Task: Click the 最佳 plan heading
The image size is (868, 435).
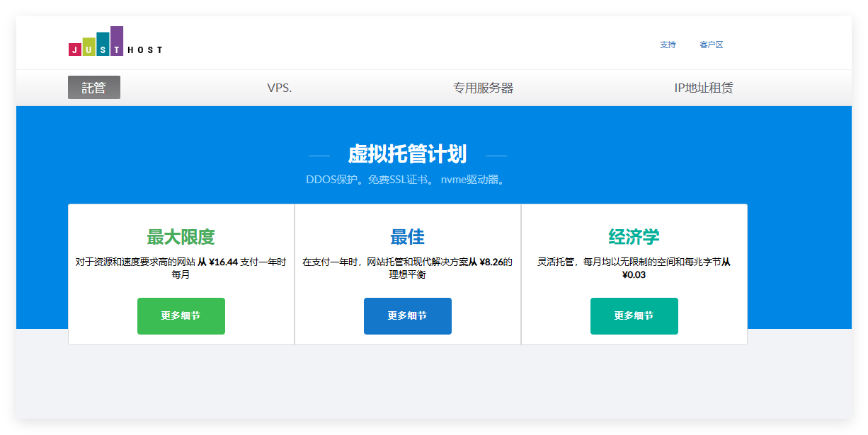Action: [x=407, y=236]
